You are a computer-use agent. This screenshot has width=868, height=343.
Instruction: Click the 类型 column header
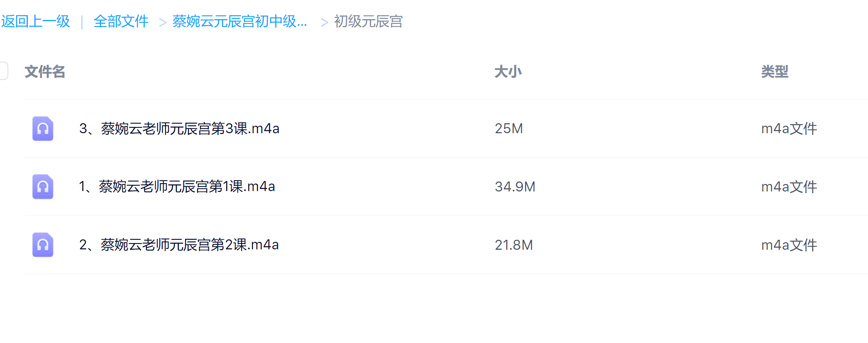775,72
